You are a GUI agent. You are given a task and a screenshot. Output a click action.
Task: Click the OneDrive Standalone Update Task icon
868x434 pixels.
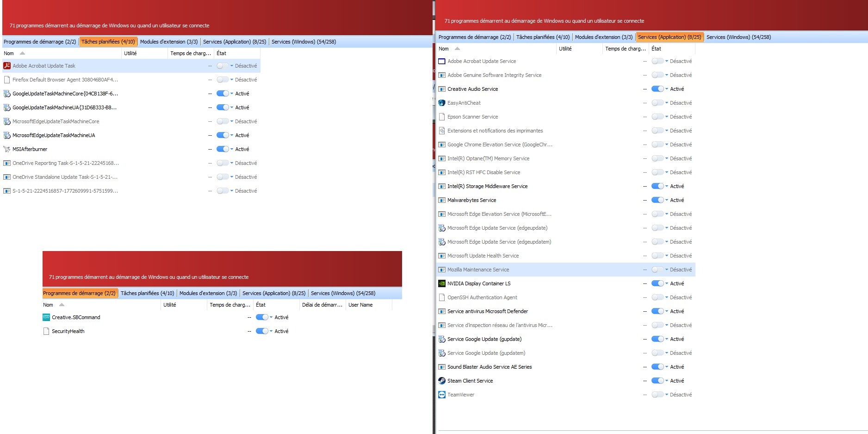click(7, 177)
